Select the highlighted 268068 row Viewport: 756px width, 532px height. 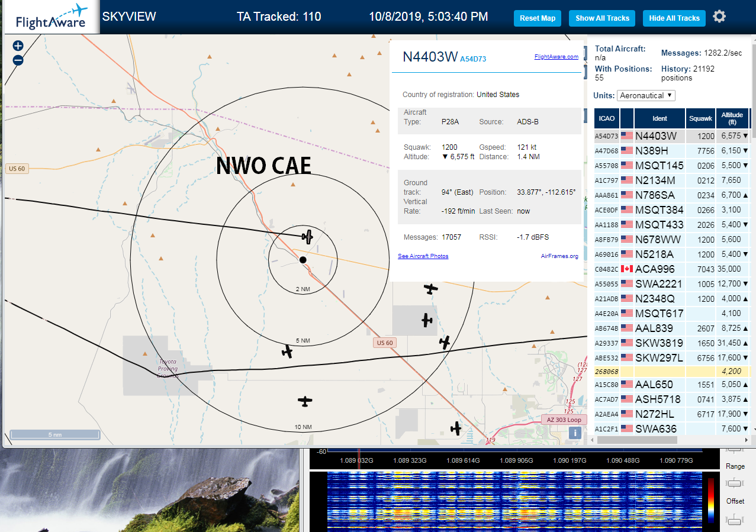pos(672,372)
